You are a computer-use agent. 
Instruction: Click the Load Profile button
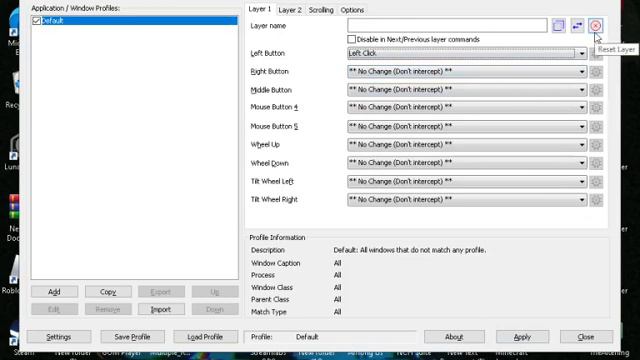tap(205, 337)
